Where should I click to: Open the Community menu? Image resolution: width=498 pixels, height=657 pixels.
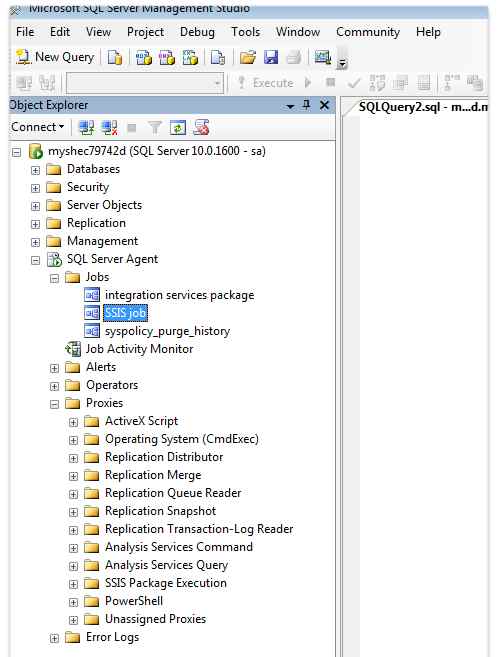tap(368, 32)
